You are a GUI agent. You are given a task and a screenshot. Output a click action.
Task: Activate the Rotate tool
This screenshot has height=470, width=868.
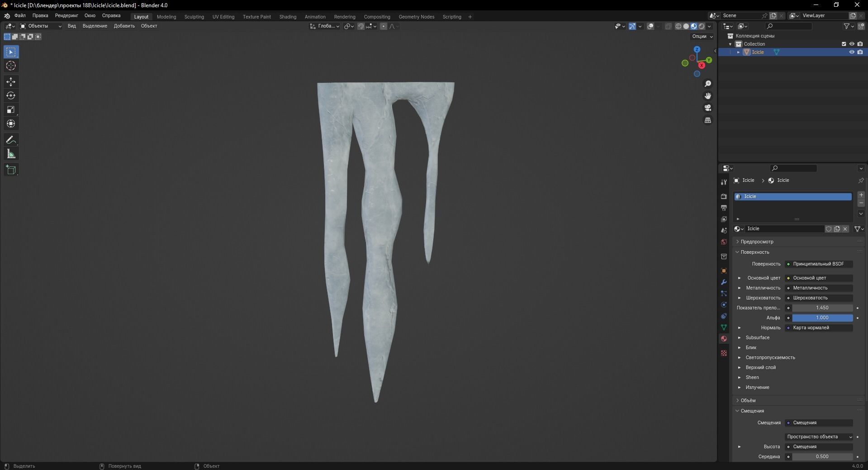pyautogui.click(x=11, y=95)
